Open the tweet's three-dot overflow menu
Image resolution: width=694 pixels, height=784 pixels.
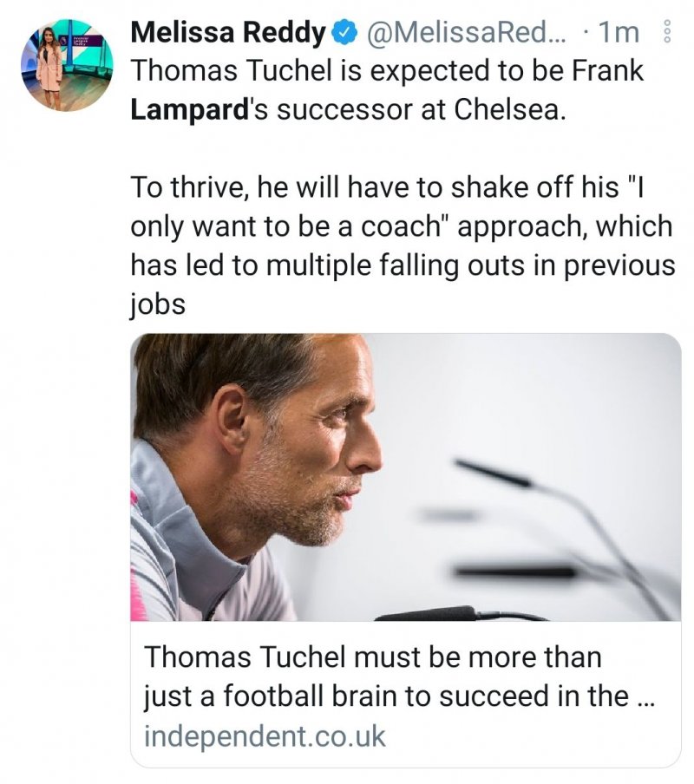(x=667, y=34)
